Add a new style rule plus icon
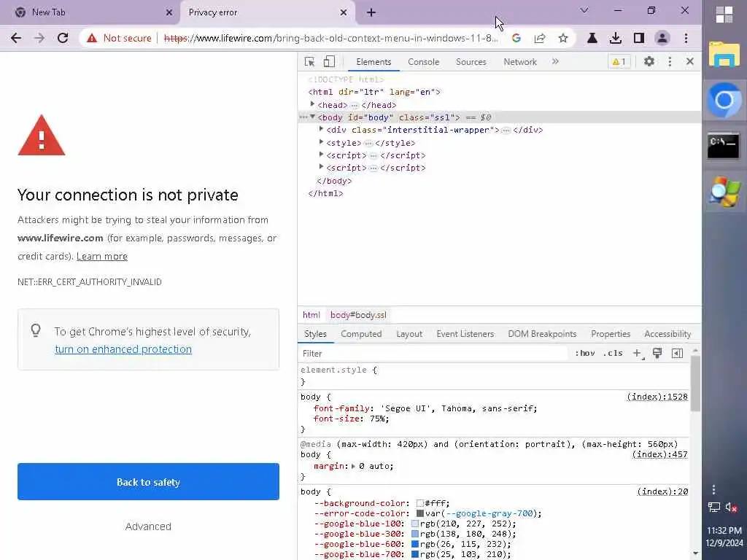747x560 pixels. pyautogui.click(x=638, y=353)
